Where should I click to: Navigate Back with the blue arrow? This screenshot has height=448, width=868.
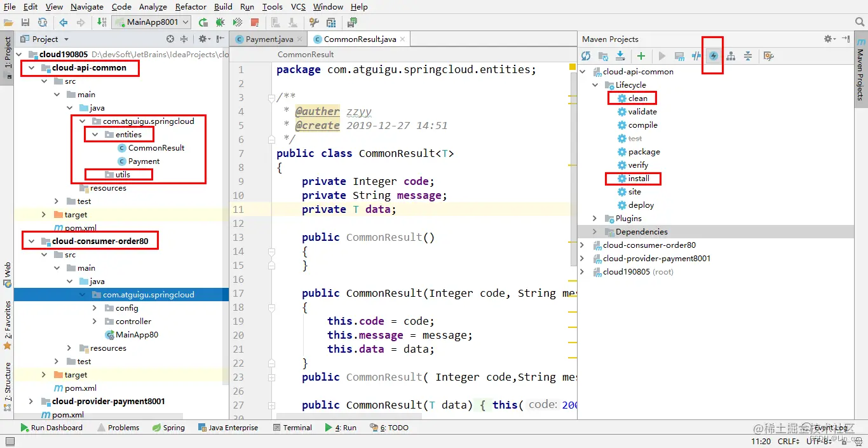[x=64, y=22]
